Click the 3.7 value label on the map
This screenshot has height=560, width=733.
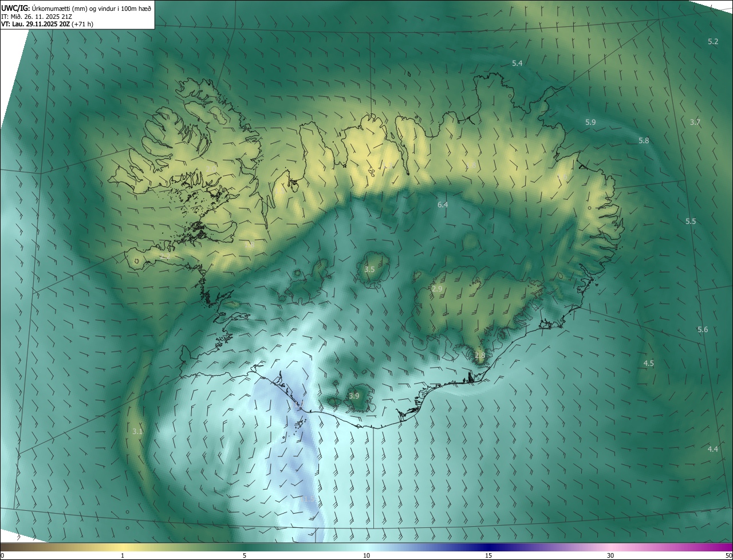pyautogui.click(x=695, y=122)
